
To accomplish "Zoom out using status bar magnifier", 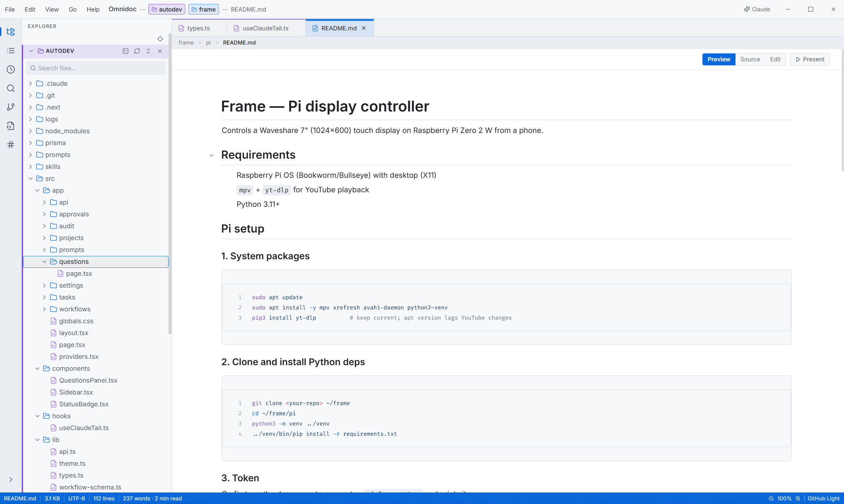I will point(771,499).
